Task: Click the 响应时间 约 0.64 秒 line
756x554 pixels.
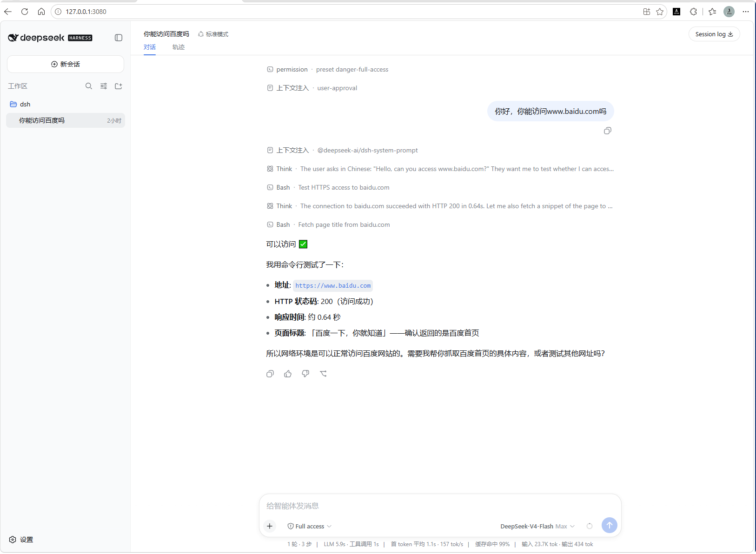Action: pyautogui.click(x=308, y=317)
